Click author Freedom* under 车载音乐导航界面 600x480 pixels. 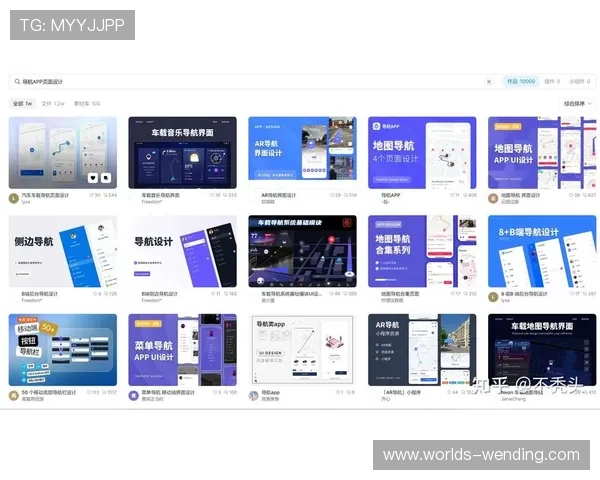pyautogui.click(x=152, y=202)
